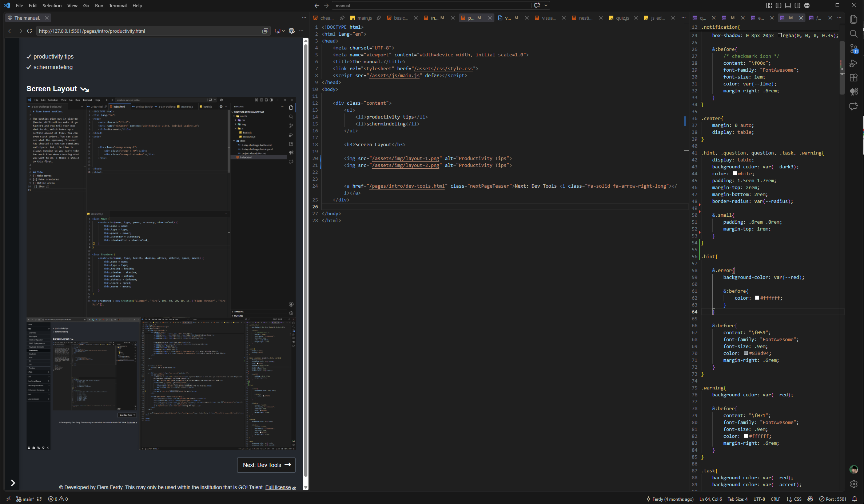Open the globe icon in the title bar
This screenshot has height=504, width=864.
click(x=807, y=5)
